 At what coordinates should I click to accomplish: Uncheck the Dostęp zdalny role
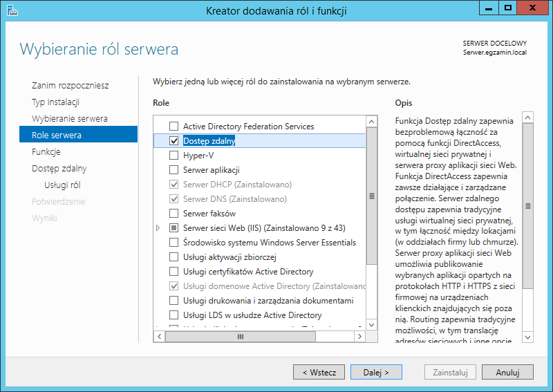click(x=174, y=140)
